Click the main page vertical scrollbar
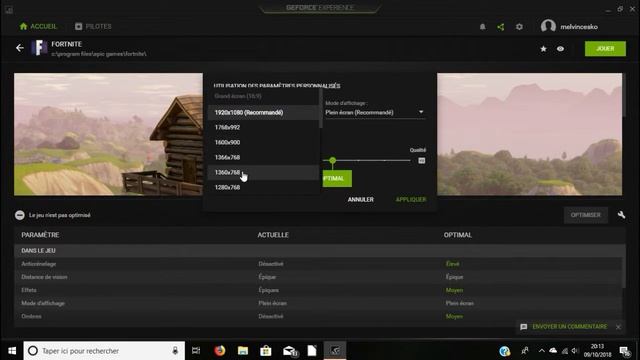Image resolution: width=640 pixels, height=360 pixels. 624,96
